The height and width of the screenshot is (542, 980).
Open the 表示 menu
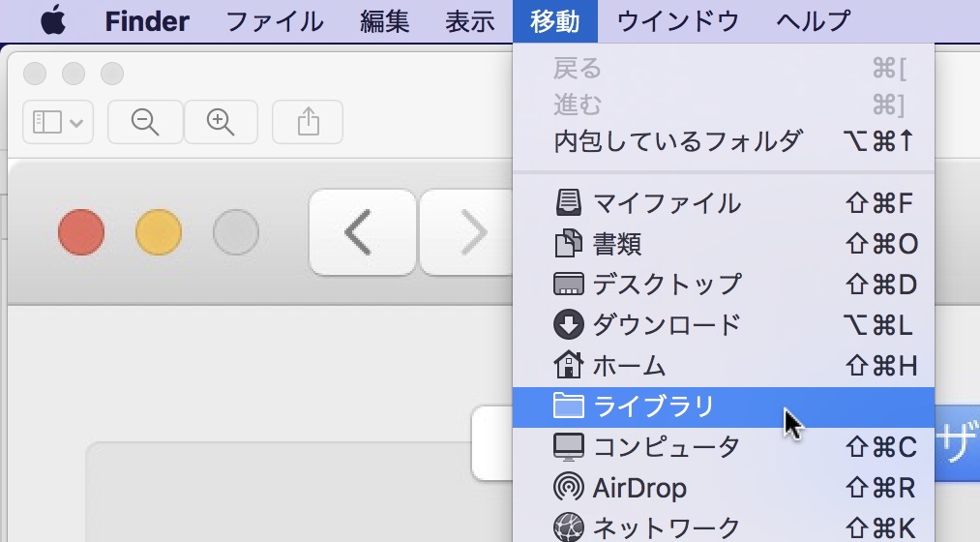tap(469, 22)
